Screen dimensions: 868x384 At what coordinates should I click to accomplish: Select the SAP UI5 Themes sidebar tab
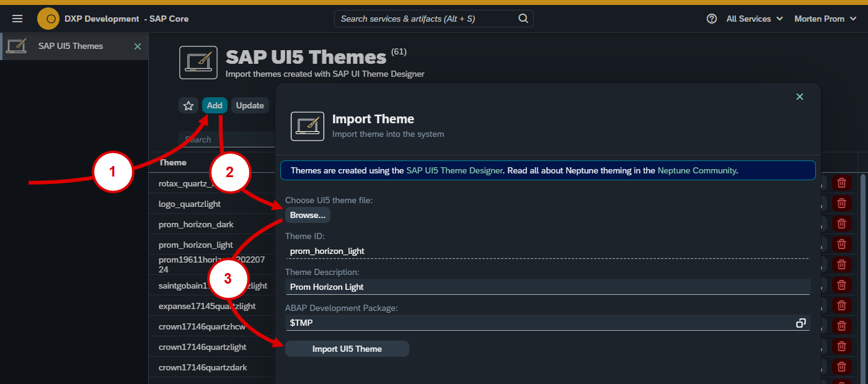[71, 46]
